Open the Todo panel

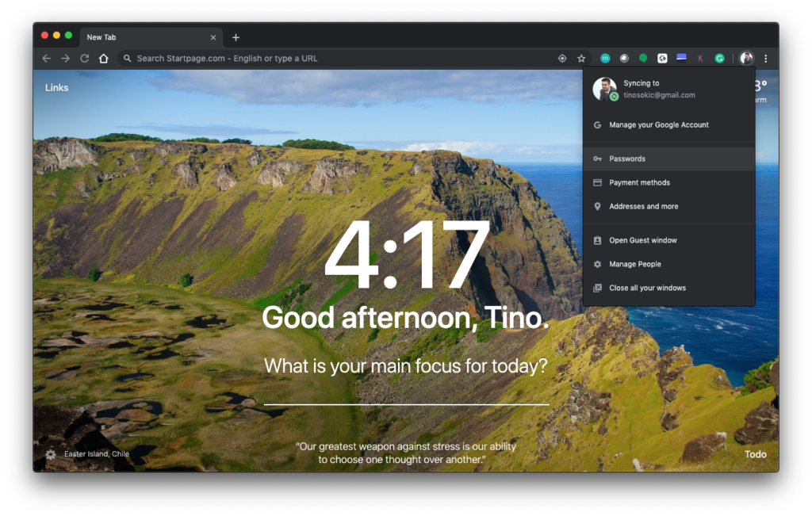coord(755,454)
